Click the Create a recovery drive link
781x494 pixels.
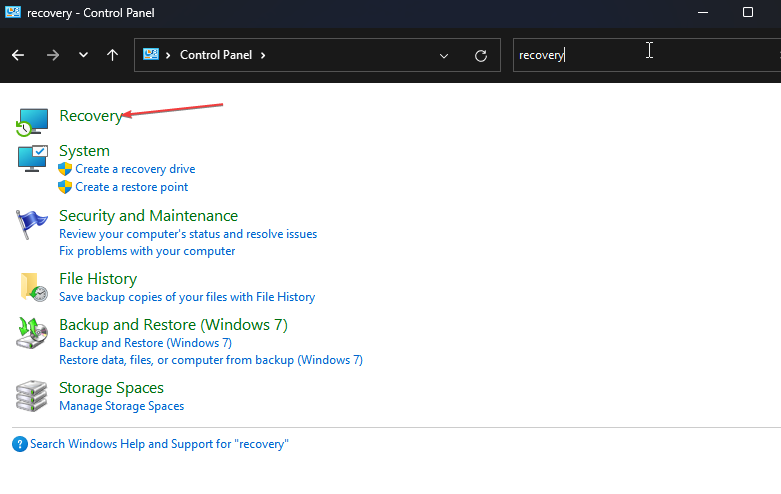pyautogui.click(x=135, y=169)
